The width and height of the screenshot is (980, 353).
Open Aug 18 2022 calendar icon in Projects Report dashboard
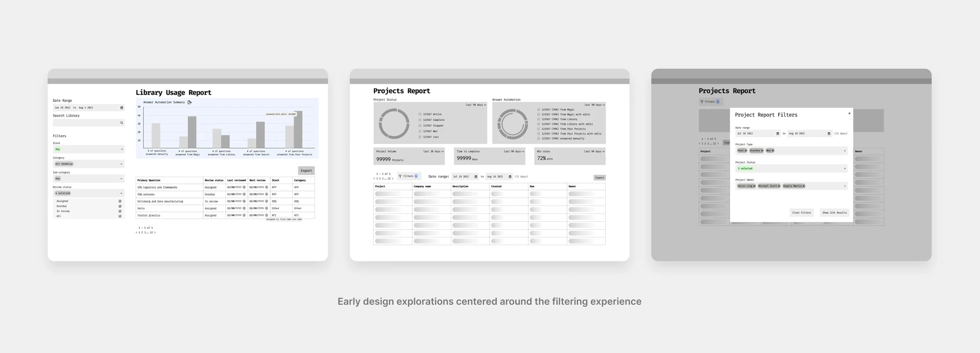pyautogui.click(x=510, y=177)
